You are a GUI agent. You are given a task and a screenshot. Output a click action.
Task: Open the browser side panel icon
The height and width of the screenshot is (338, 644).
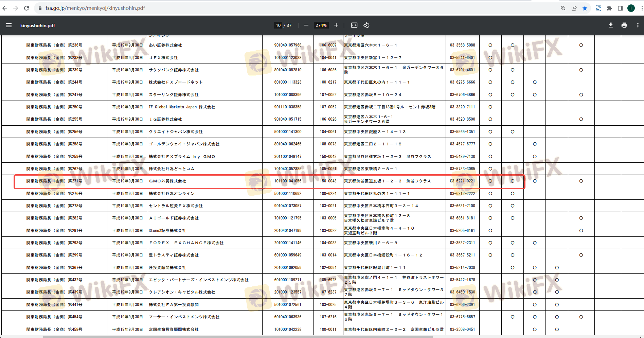point(620,8)
